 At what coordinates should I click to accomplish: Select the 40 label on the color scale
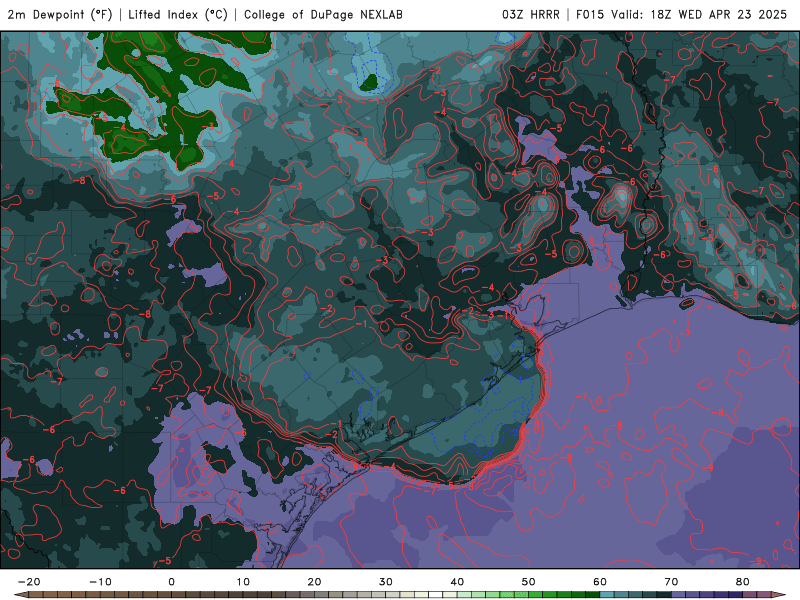pos(457,582)
